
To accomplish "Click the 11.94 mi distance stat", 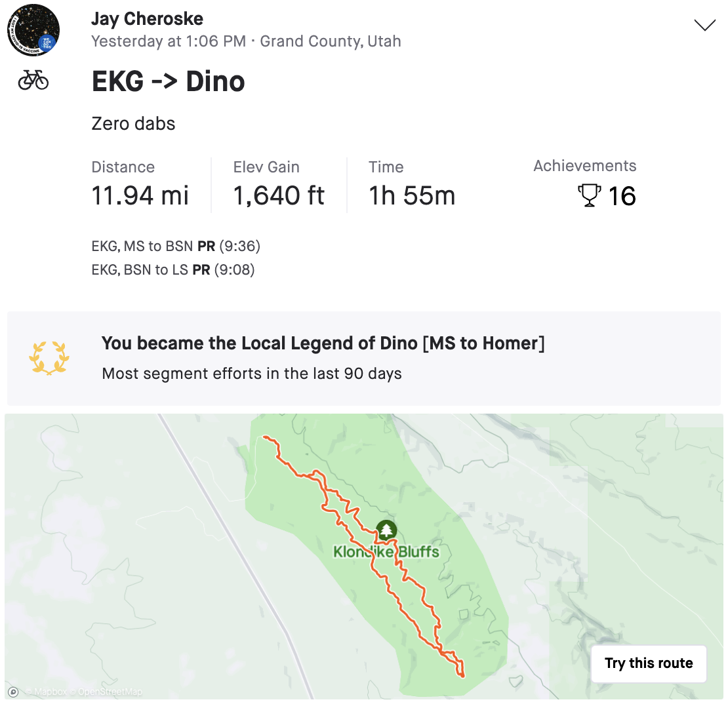I will point(140,195).
